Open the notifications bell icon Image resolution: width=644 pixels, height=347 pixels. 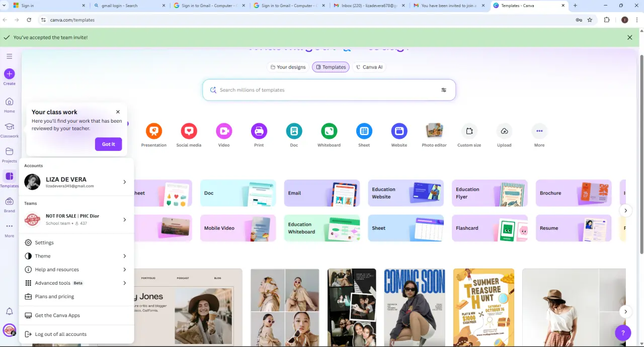coord(9,311)
